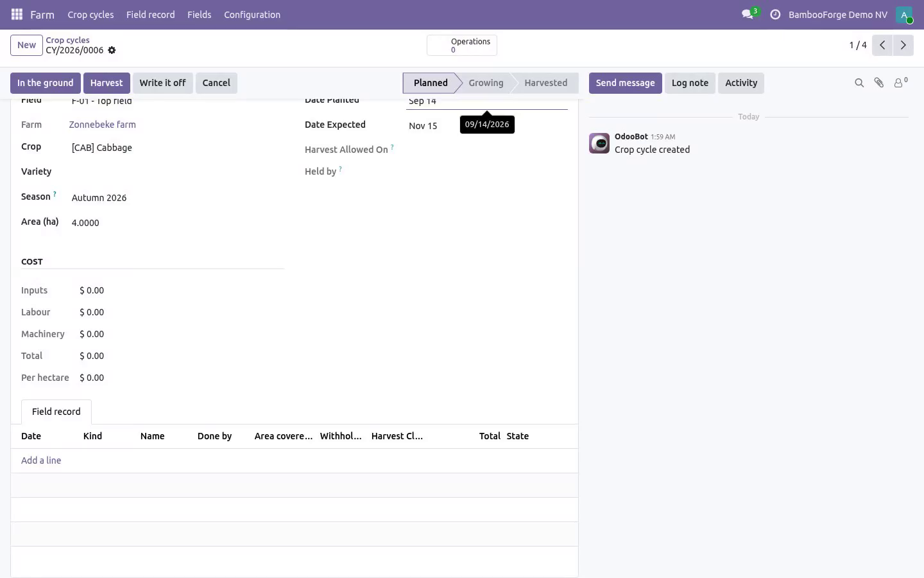Open the Crop cycles menu
This screenshot has width=924, height=578.
tap(90, 14)
